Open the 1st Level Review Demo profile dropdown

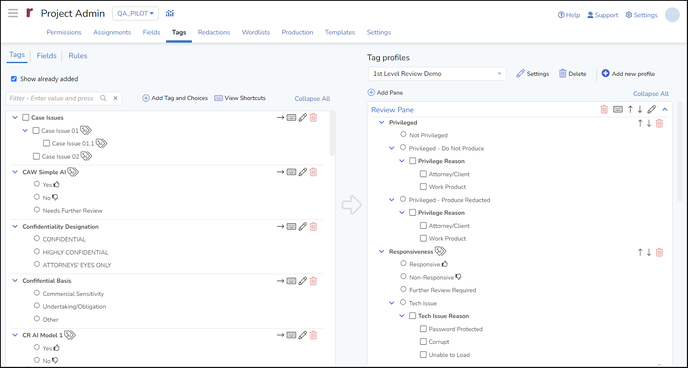[x=437, y=74]
